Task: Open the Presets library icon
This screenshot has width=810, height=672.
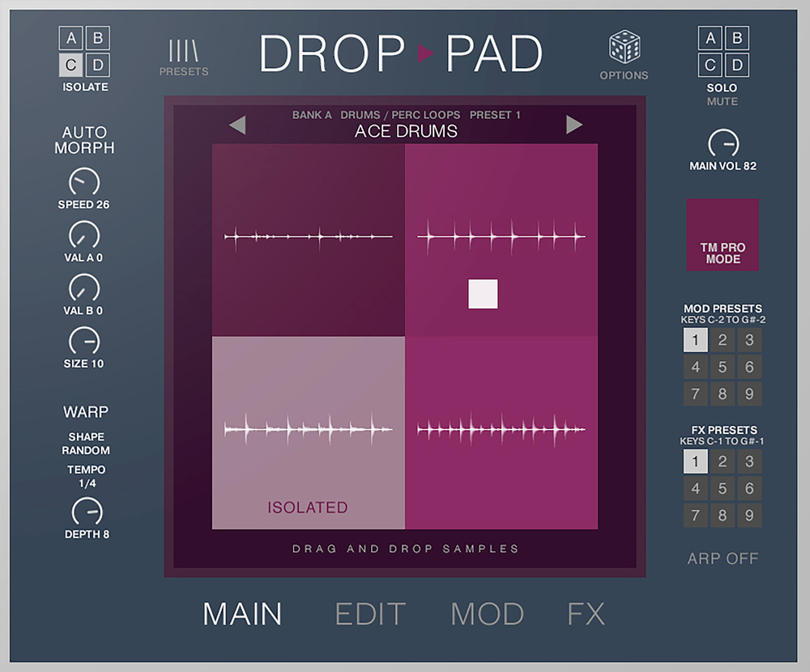Action: 183,52
